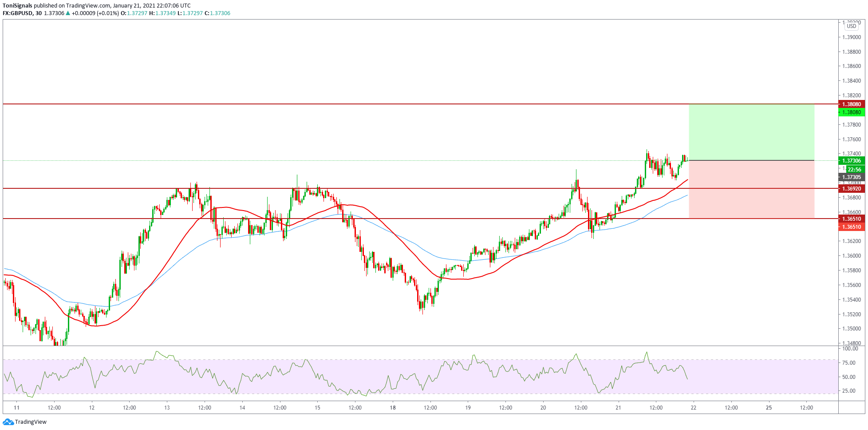
Task: Open the USD currency label on price axis
Action: [851, 26]
